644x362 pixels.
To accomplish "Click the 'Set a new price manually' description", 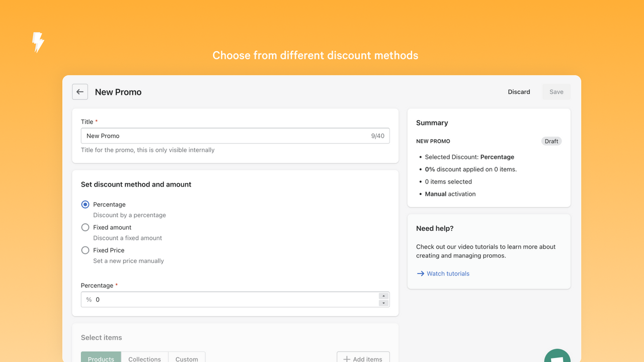I will 128,261.
